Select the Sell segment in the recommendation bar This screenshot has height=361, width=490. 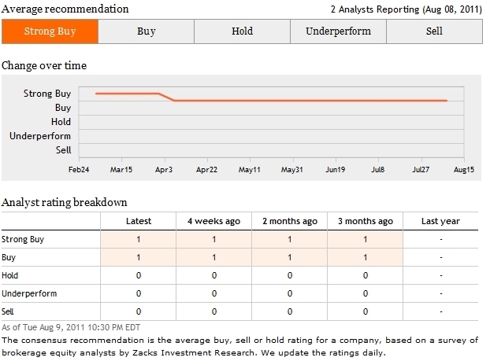[x=434, y=31]
